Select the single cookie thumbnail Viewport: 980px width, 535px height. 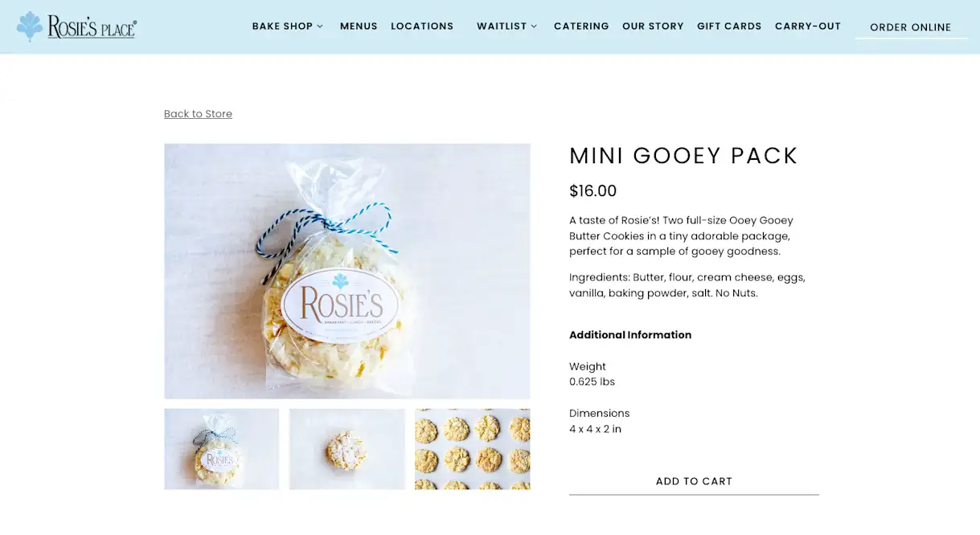click(347, 449)
